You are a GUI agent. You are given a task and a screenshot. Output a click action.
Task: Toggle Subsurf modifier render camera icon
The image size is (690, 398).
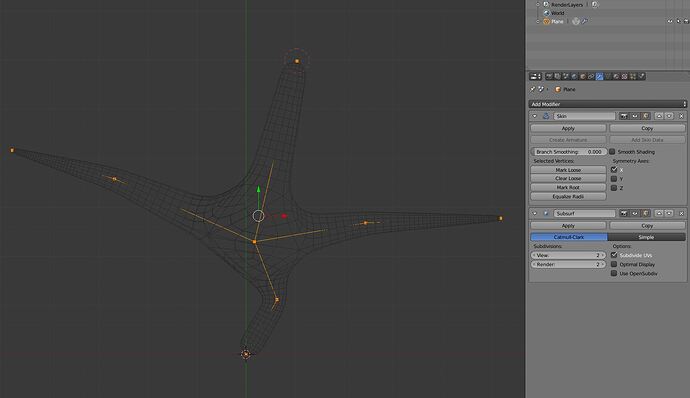[x=624, y=214]
